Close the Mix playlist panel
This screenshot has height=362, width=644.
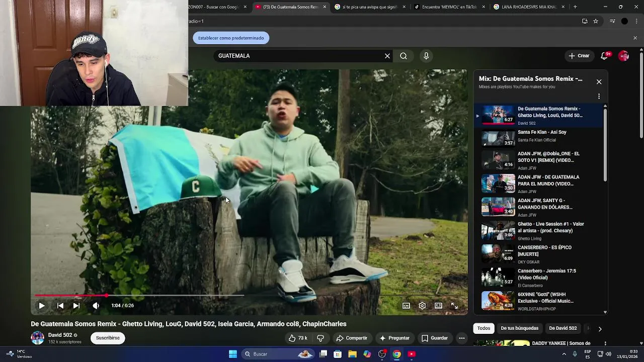599,81
